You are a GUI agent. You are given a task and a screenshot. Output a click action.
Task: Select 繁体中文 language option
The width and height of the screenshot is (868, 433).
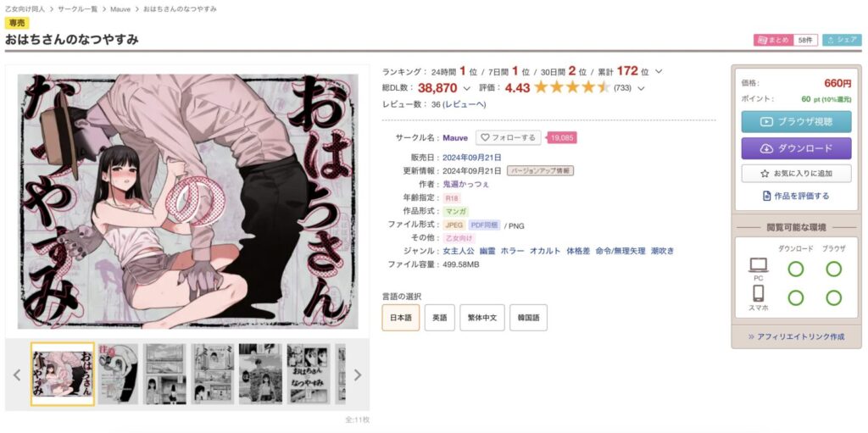(x=482, y=318)
